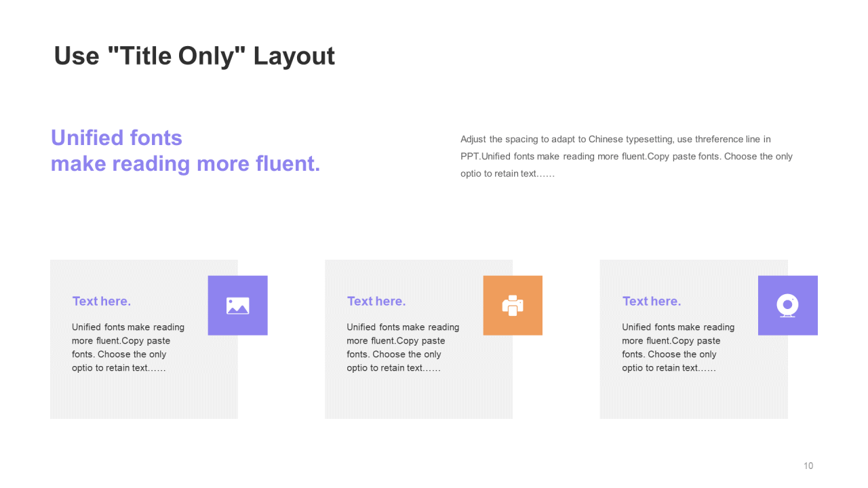Image resolution: width=868 pixels, height=488 pixels.
Task: Click the picture icon in the first card
Action: click(x=237, y=306)
